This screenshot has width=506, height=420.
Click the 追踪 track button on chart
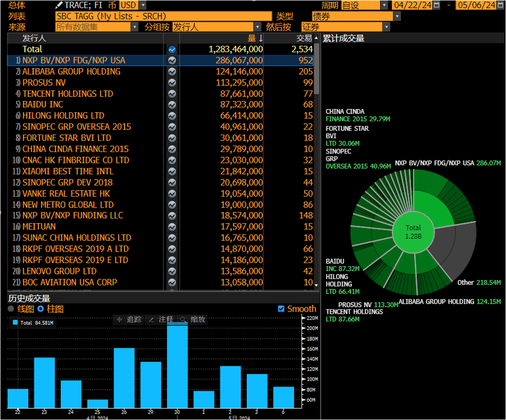tap(129, 319)
